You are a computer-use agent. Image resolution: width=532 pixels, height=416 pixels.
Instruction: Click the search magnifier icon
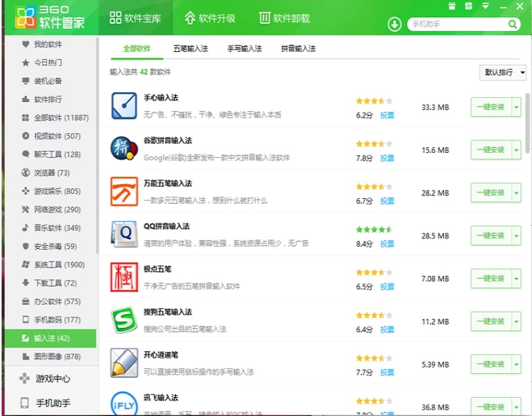[x=512, y=25]
